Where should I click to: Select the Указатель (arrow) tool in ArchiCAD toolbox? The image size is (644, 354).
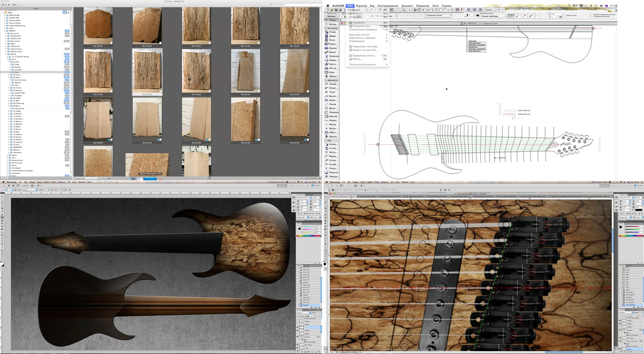[331, 20]
